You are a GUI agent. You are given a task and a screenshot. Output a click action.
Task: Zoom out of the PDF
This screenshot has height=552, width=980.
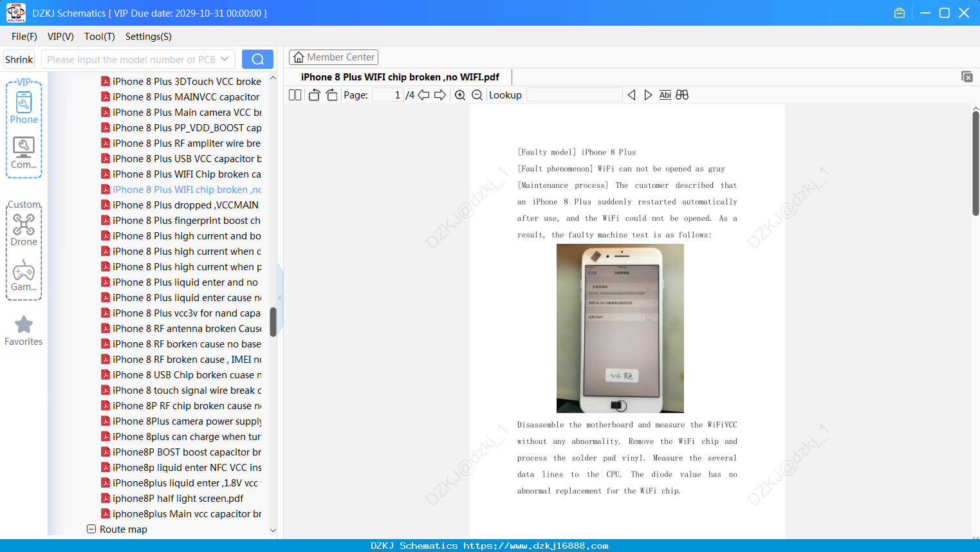(x=477, y=95)
